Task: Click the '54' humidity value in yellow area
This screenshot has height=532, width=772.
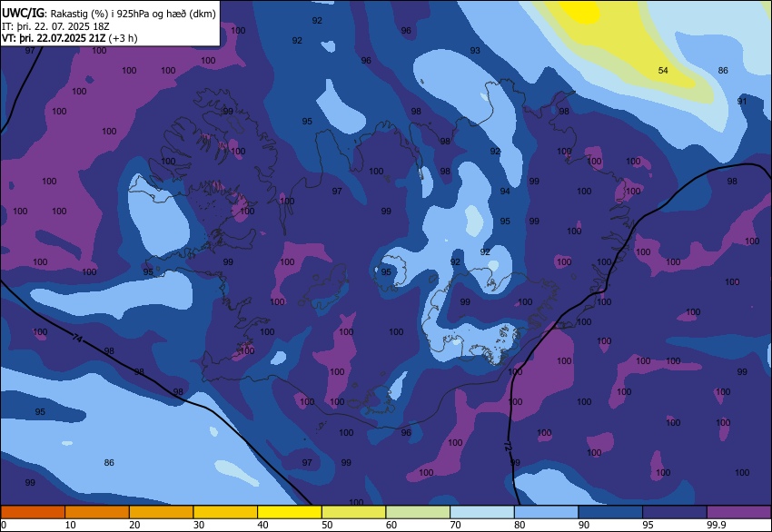Action: coord(663,71)
